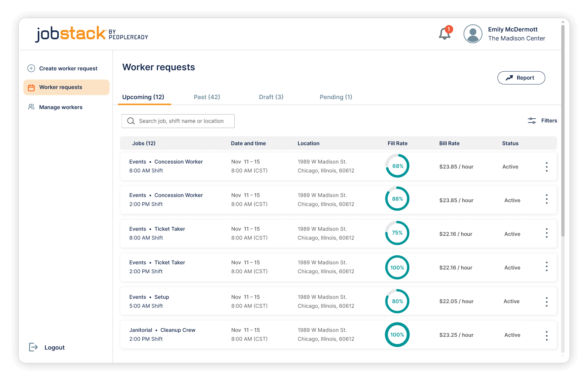This screenshot has width=588, height=381.
Task: Click Emily McDermott's profile avatar
Action: click(x=473, y=34)
